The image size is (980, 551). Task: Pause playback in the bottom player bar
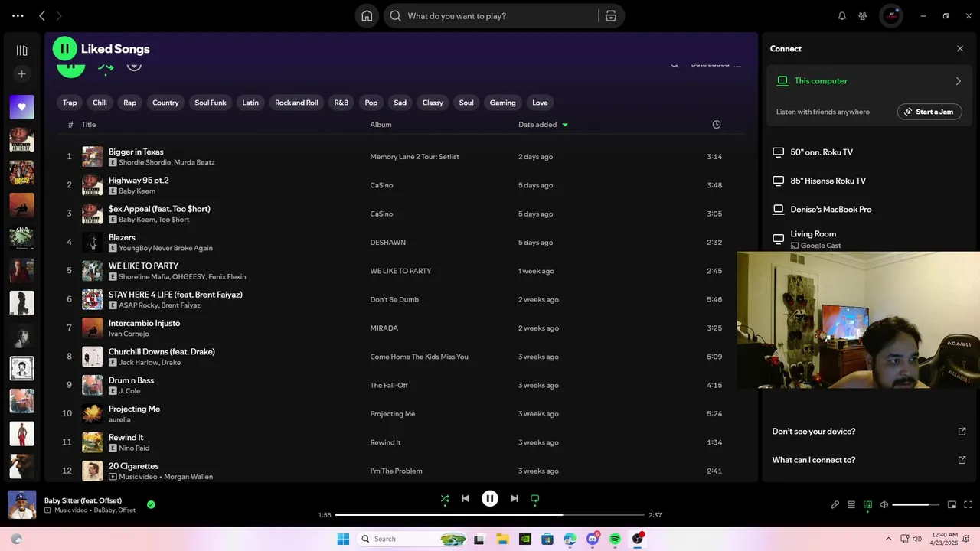tap(490, 498)
